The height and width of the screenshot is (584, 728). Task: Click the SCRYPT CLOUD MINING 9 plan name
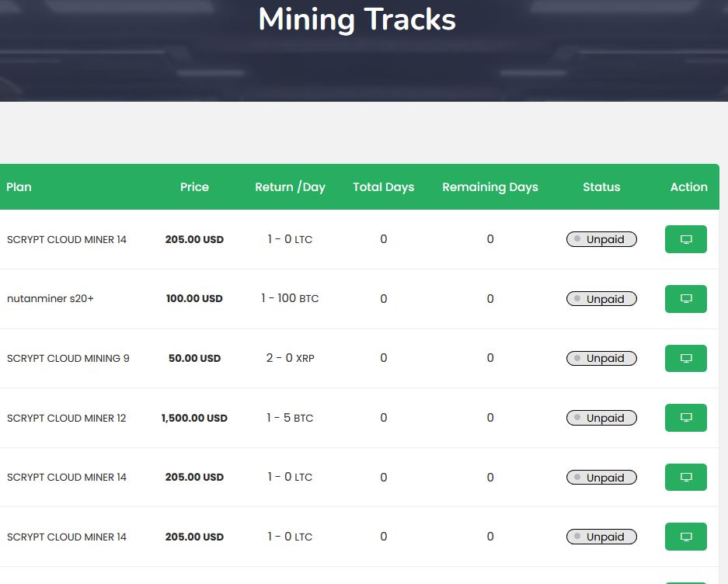tap(68, 358)
